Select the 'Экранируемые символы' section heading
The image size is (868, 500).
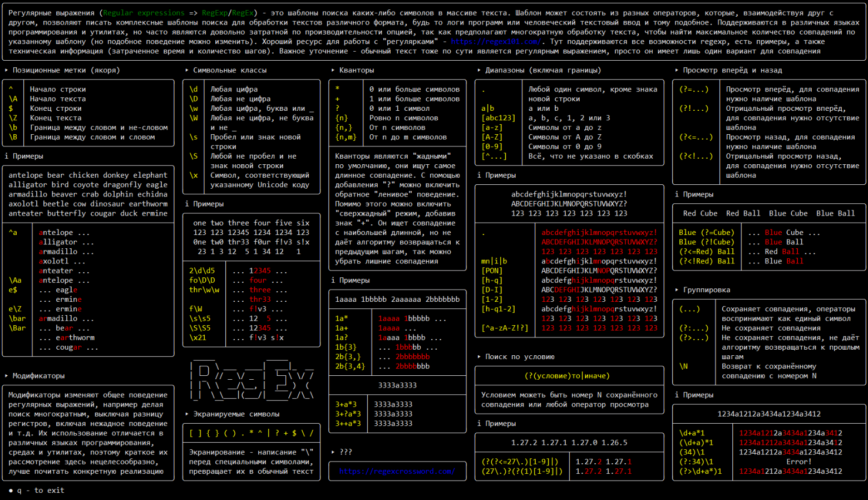coord(236,414)
